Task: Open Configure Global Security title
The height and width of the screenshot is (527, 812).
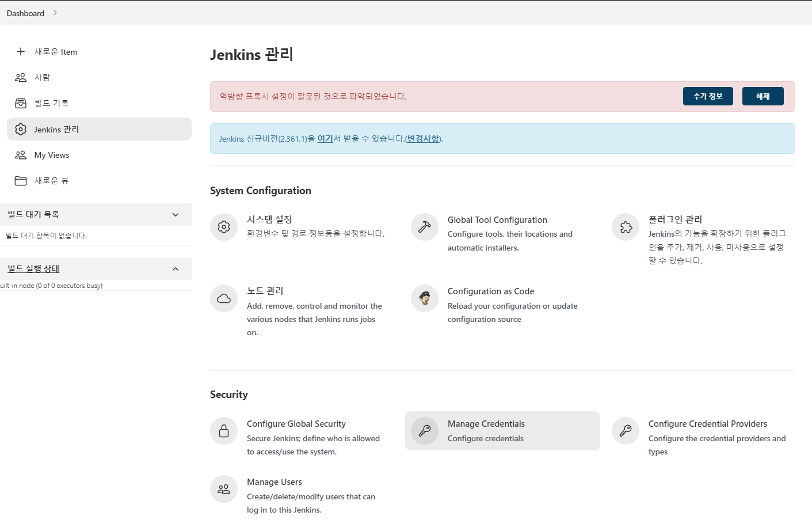Action: (296, 424)
